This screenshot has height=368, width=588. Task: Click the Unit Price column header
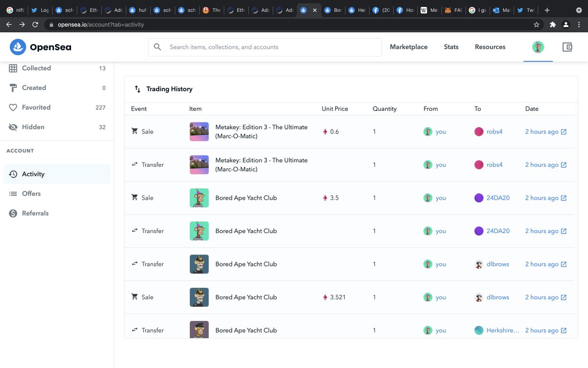335,109
